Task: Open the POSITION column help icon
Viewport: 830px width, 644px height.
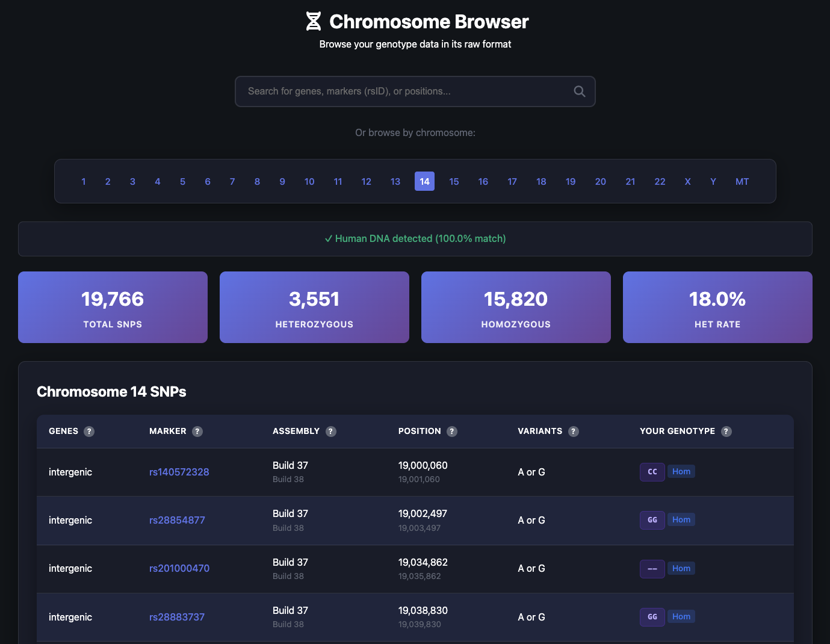Action: click(452, 431)
